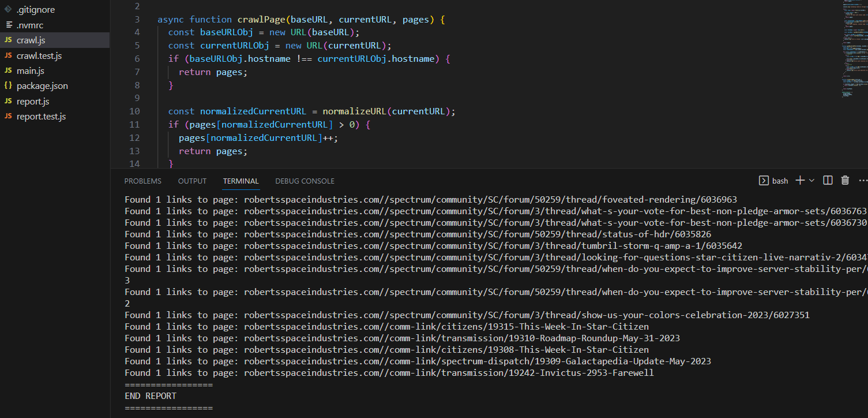
Task: Click the package.json braces icon
Action: tap(8, 86)
